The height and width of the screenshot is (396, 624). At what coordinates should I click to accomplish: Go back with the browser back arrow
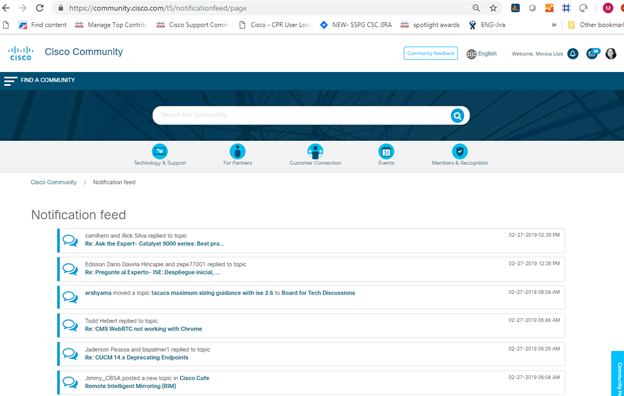click(x=6, y=8)
